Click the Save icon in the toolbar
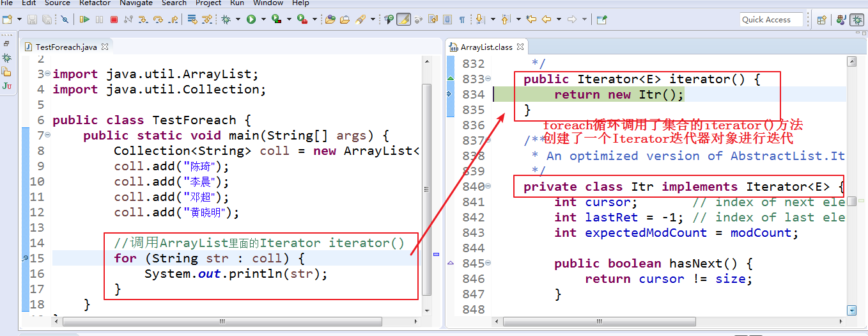 click(x=32, y=20)
